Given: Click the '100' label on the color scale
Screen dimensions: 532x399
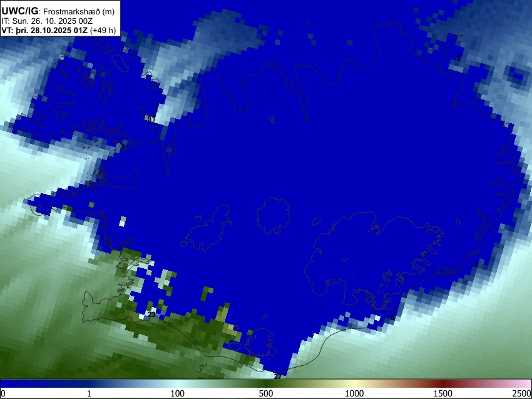Looking at the screenshot, I should point(178,393).
